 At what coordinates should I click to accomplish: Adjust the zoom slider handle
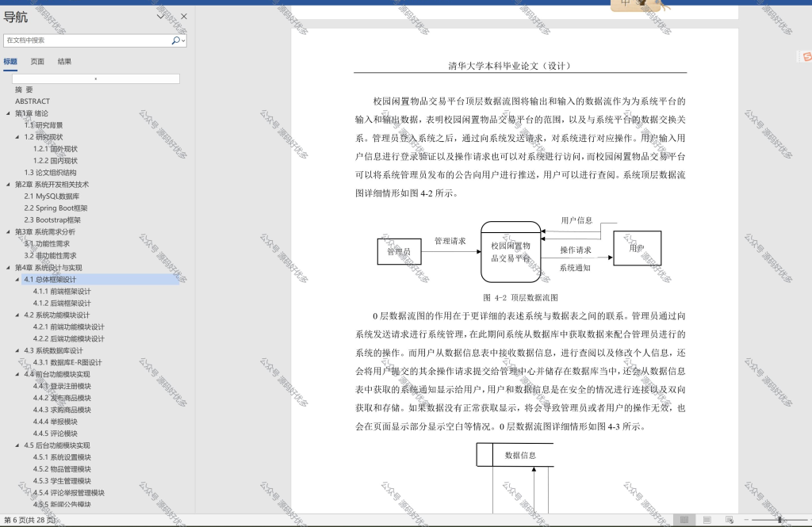779,519
